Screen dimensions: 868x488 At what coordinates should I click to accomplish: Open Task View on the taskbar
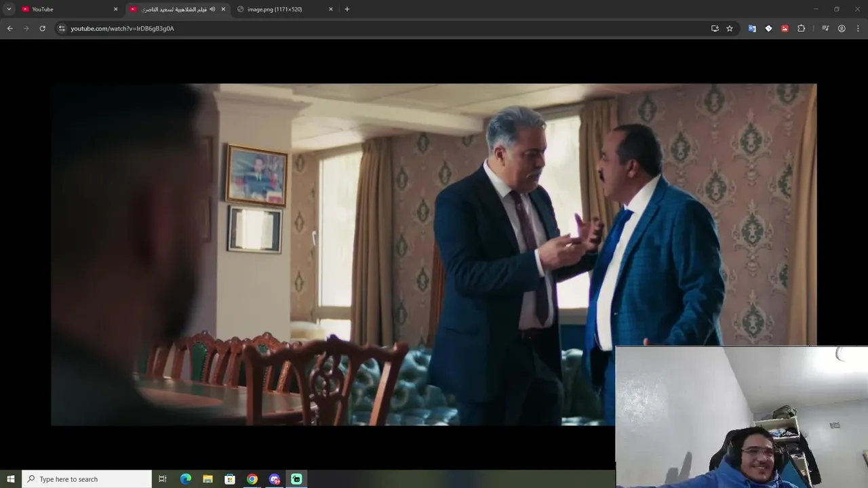tap(163, 479)
